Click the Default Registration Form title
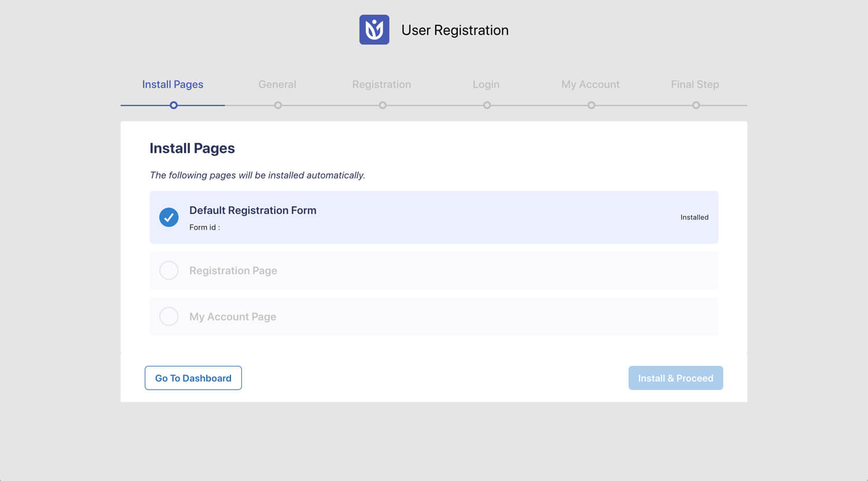The height and width of the screenshot is (481, 868). pos(253,210)
